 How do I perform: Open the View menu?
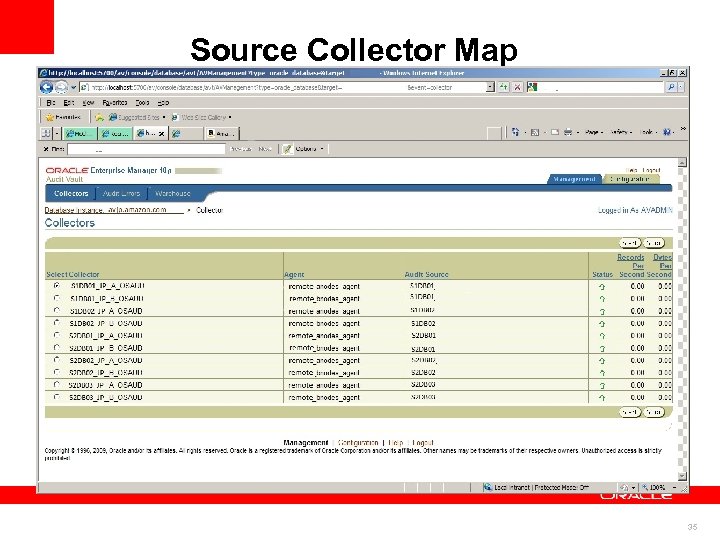(88, 103)
